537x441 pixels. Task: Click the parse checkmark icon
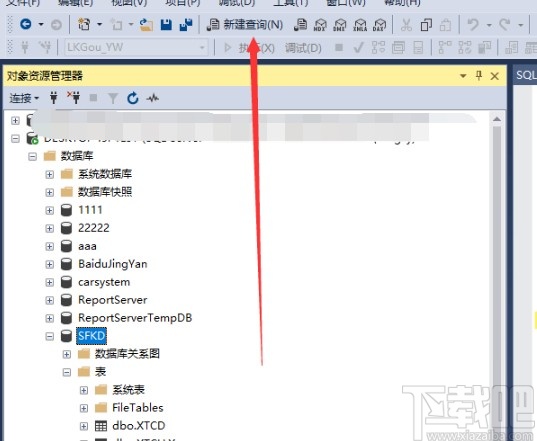coord(359,47)
